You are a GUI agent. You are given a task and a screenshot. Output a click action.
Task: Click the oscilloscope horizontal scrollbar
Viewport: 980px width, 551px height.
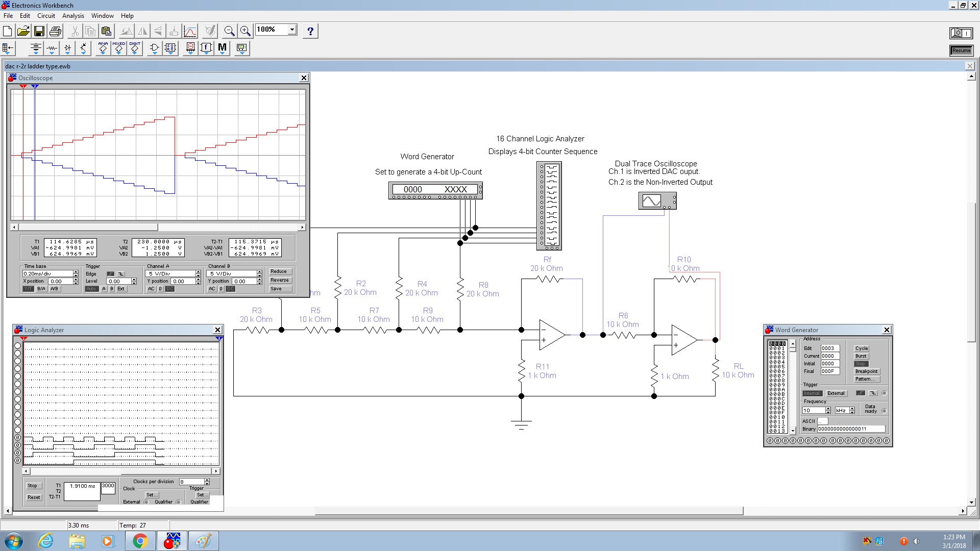(x=158, y=227)
